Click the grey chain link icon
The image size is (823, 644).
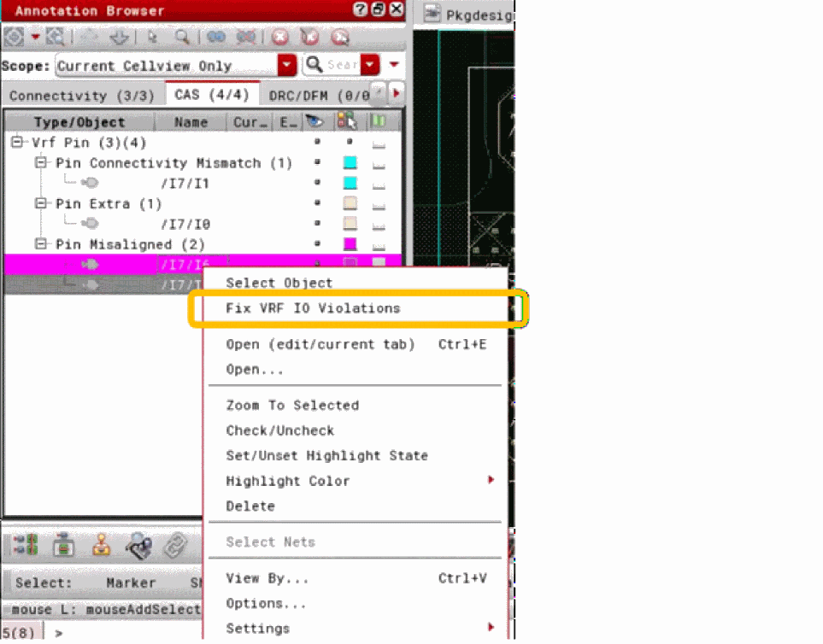click(175, 546)
